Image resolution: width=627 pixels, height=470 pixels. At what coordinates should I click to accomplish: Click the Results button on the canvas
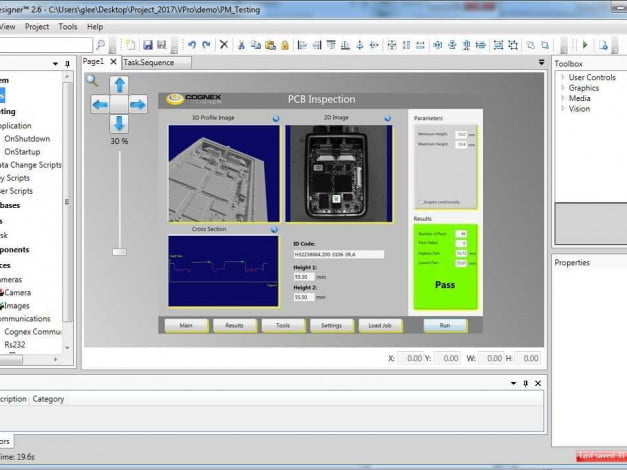coord(235,326)
